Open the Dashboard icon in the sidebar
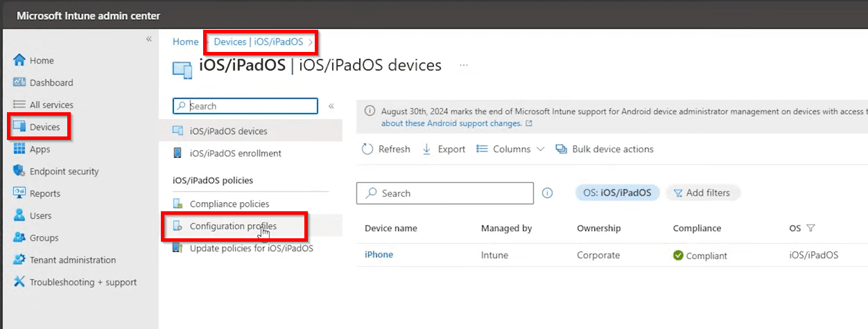Image resolution: width=868 pixels, height=329 pixels. 19,82
